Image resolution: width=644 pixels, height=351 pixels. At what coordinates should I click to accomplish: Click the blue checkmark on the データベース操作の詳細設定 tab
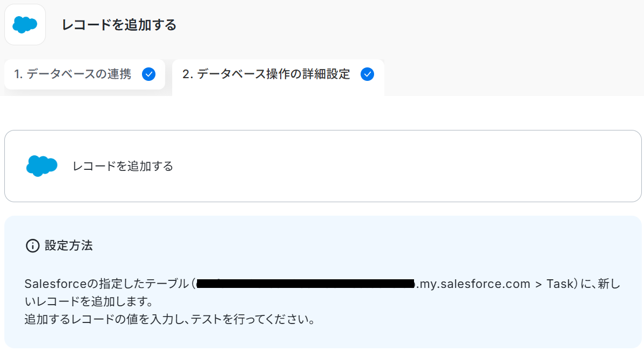pyautogui.click(x=367, y=74)
